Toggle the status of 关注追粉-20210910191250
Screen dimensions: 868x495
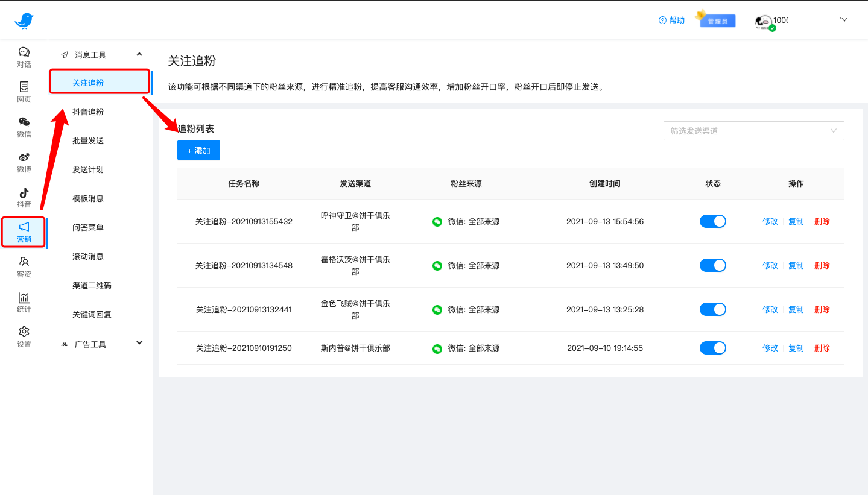pos(712,348)
